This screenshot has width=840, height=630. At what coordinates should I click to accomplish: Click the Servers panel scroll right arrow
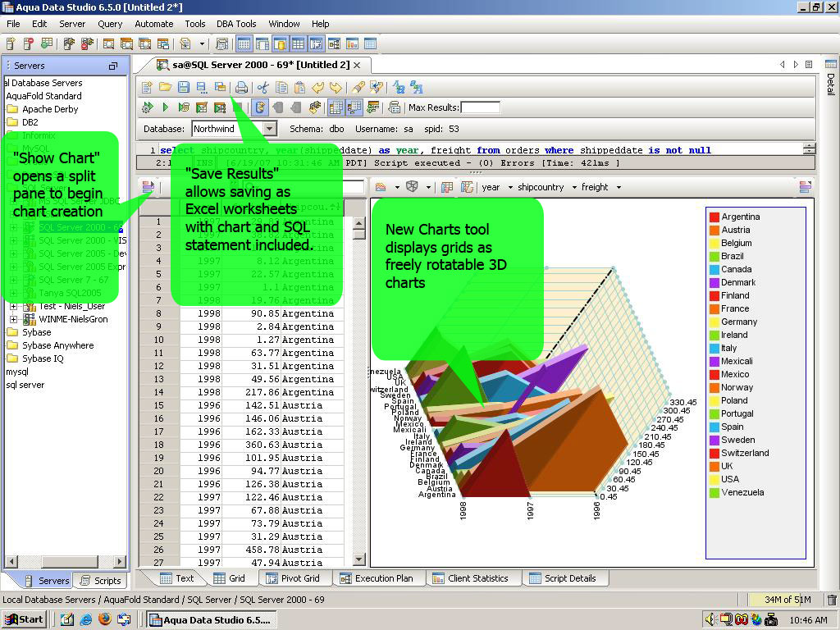pos(120,561)
